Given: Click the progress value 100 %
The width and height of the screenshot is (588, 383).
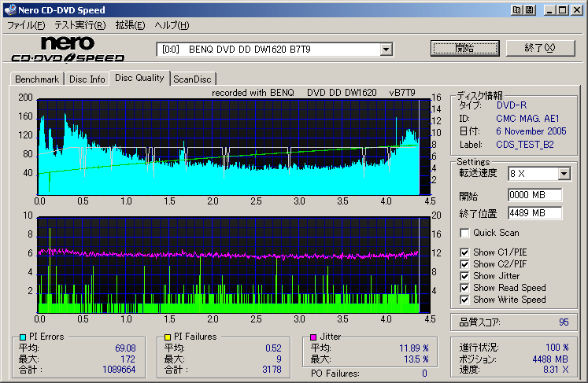Looking at the screenshot, I should (557, 348).
